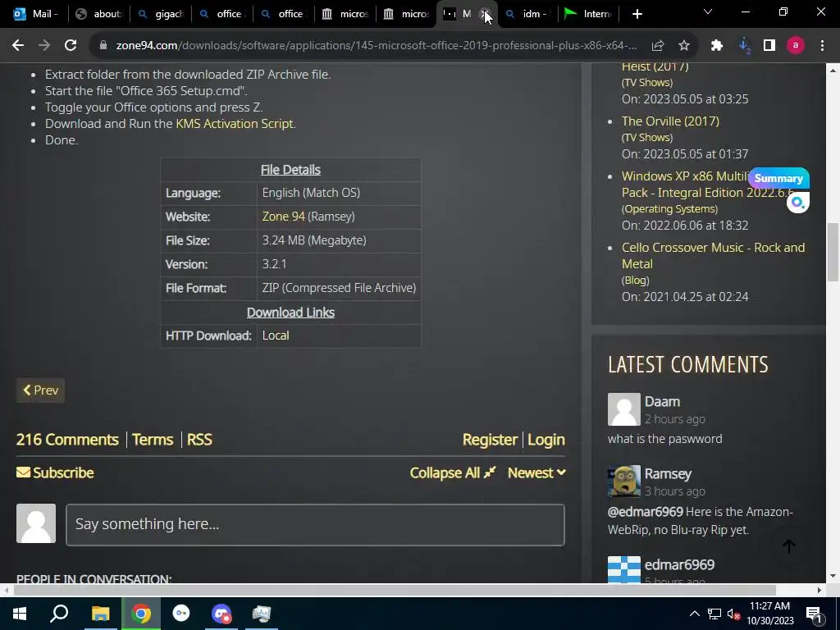840x630 pixels.
Task: Click the Local HTTP download link
Action: pos(276,336)
